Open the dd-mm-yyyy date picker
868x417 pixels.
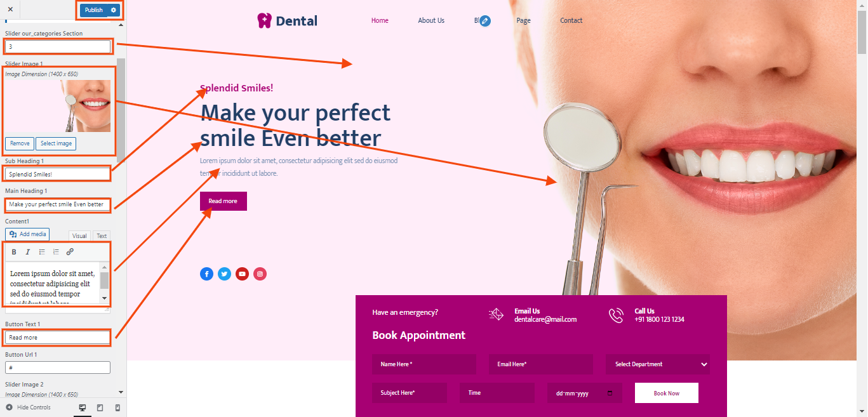click(x=585, y=393)
